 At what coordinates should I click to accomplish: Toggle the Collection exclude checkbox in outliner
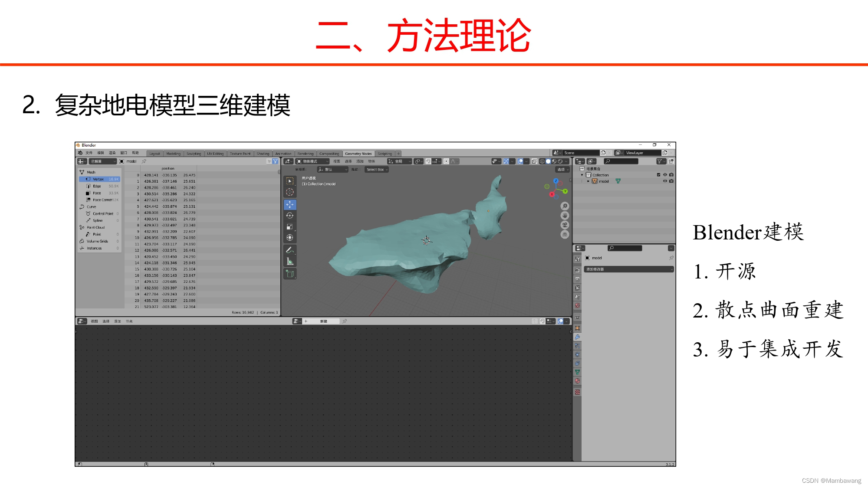point(658,175)
